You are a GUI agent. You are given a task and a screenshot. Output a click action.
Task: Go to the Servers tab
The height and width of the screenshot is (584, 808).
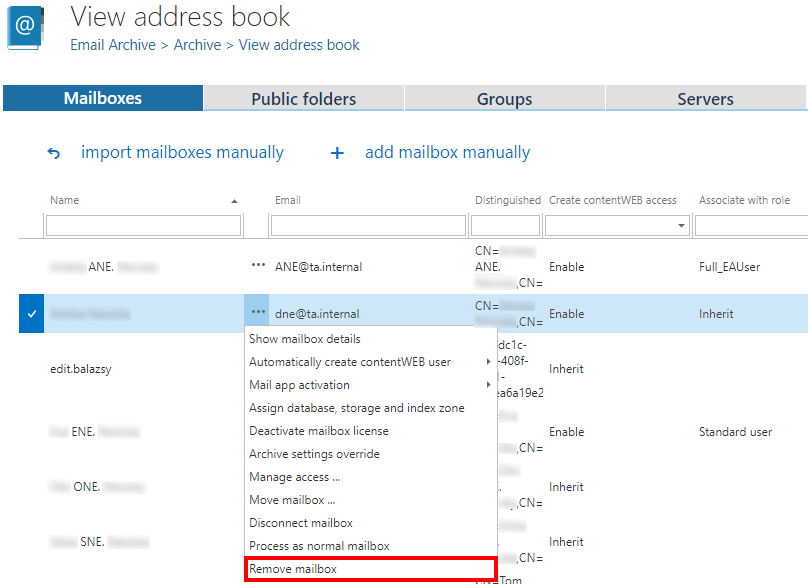705,98
